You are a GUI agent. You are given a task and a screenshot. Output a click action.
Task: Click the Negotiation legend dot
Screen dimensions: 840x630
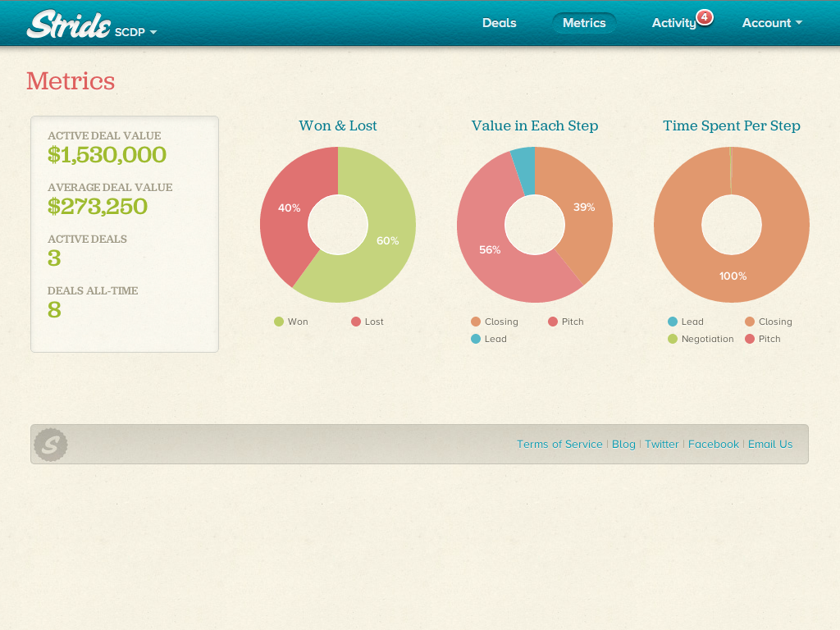(673, 339)
